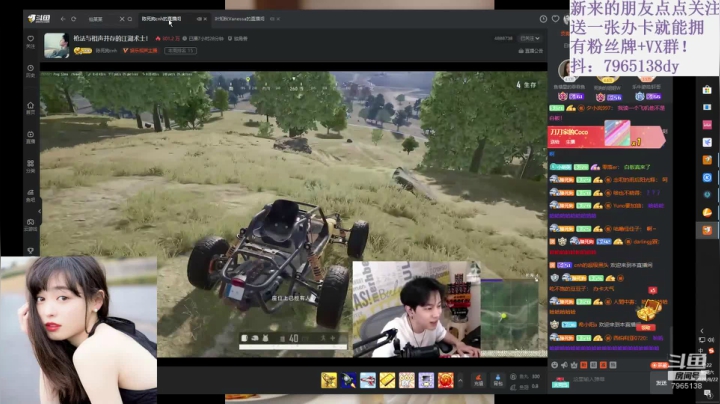Send the trophy gift in gift bar
Screen dimensions: 720x404
pyautogui.click(x=329, y=380)
